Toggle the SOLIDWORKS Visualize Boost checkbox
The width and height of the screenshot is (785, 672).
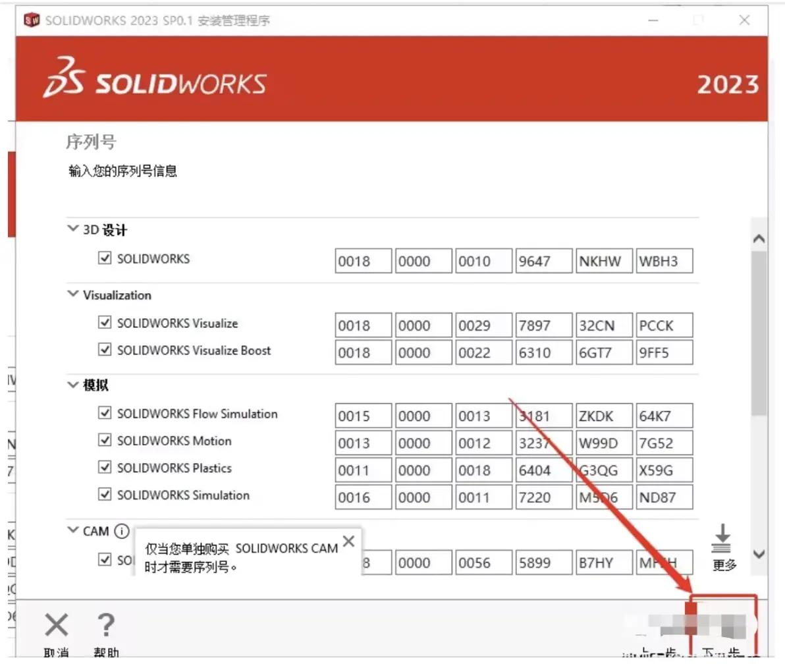pyautogui.click(x=105, y=349)
